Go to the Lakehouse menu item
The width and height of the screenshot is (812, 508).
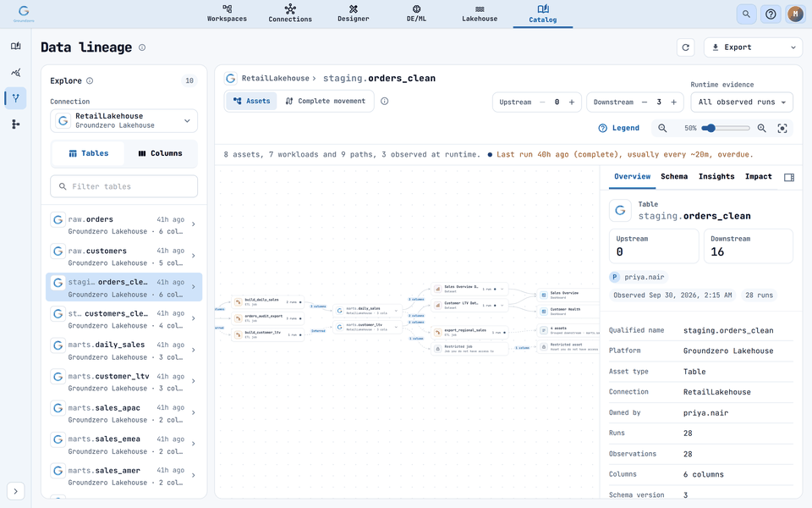480,14
